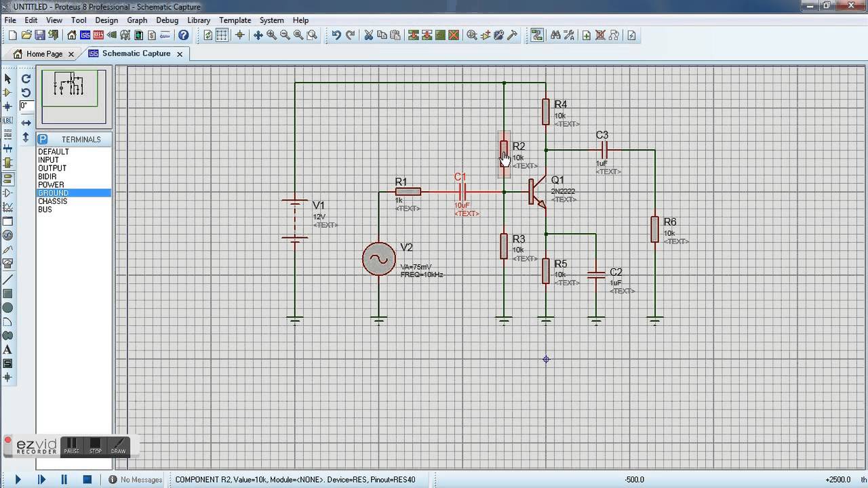This screenshot has width=868, height=488.
Task: Click the Electrical Rules Check icon
Action: tap(631, 35)
